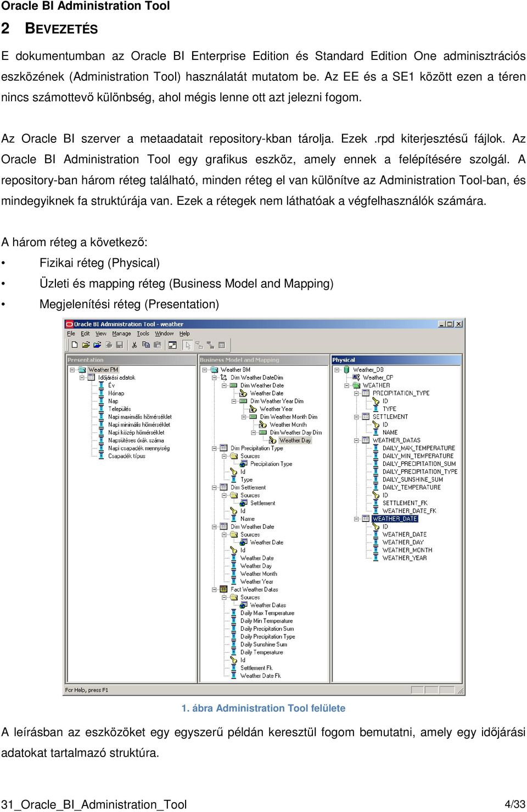Image resolution: width=527 pixels, height=812 pixels.
Task: Click the Save disk toolbar icon
Action: click(119, 345)
